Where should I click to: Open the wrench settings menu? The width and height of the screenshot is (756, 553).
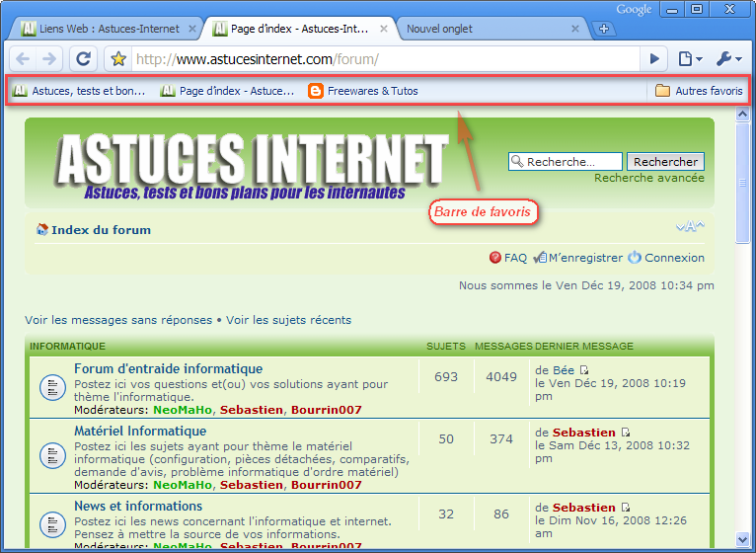coord(729,59)
